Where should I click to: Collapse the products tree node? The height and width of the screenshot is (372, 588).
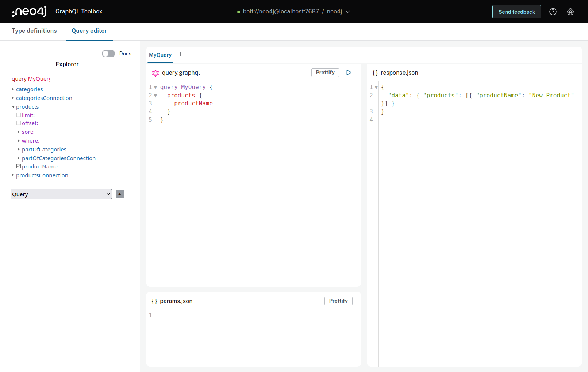point(13,107)
